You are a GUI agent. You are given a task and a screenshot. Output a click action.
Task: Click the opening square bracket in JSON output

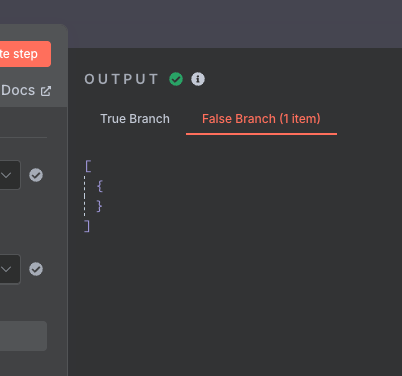point(88,166)
